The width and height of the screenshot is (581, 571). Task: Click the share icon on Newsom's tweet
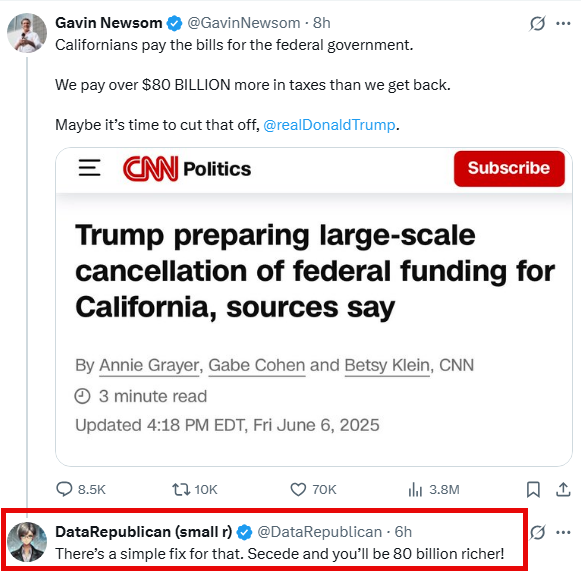[x=563, y=489]
